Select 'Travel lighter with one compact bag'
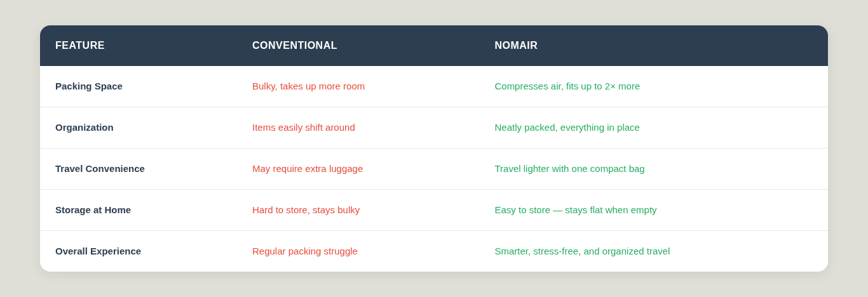The height and width of the screenshot is (297, 868). point(569,169)
